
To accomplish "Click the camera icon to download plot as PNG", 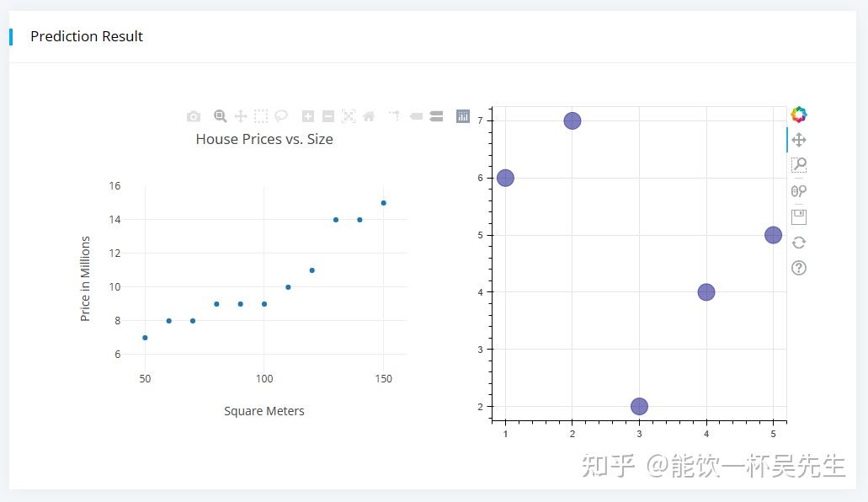I will pyautogui.click(x=194, y=116).
